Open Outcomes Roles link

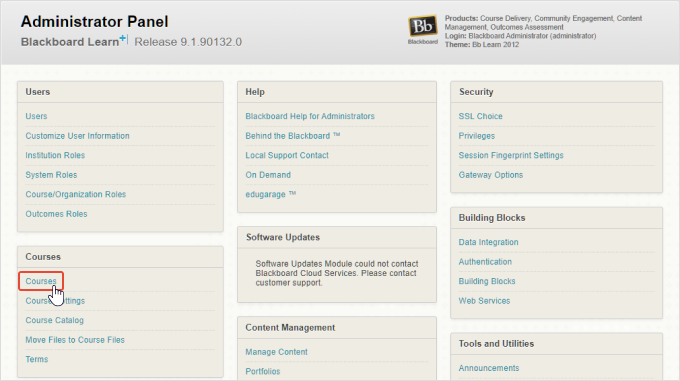[x=56, y=214]
